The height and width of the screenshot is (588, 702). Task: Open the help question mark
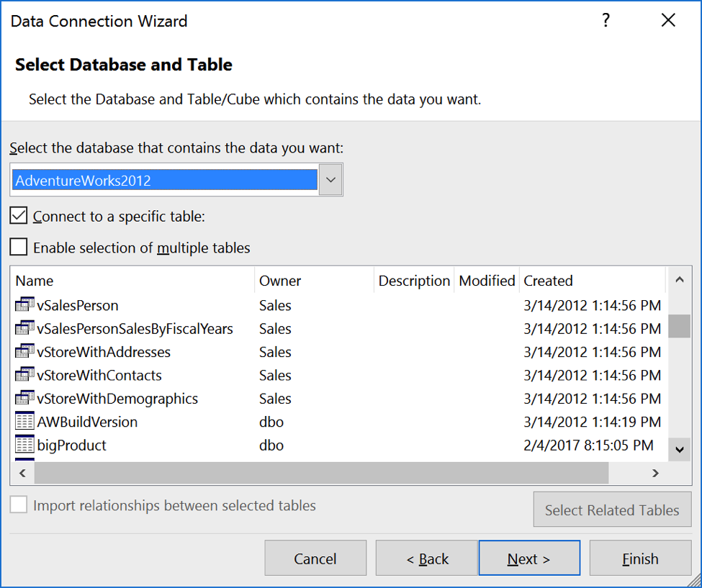[606, 20]
